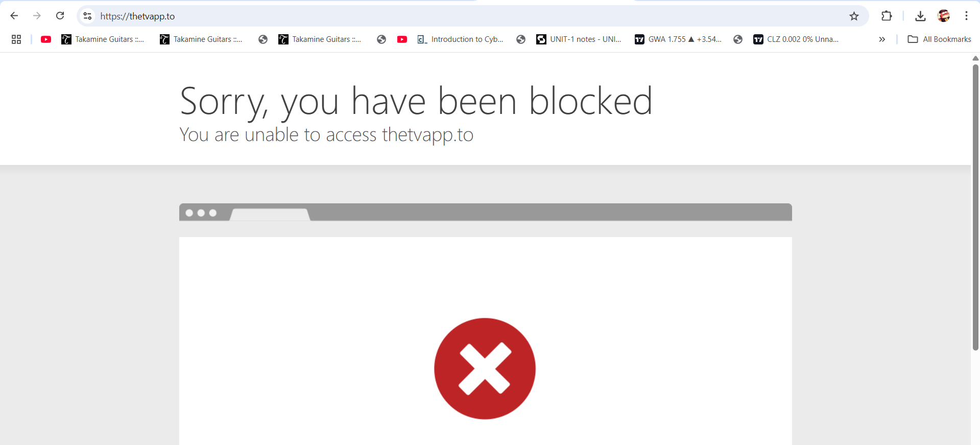
Task: Open GWA 1.755 TradingView bookmark
Action: [678, 39]
